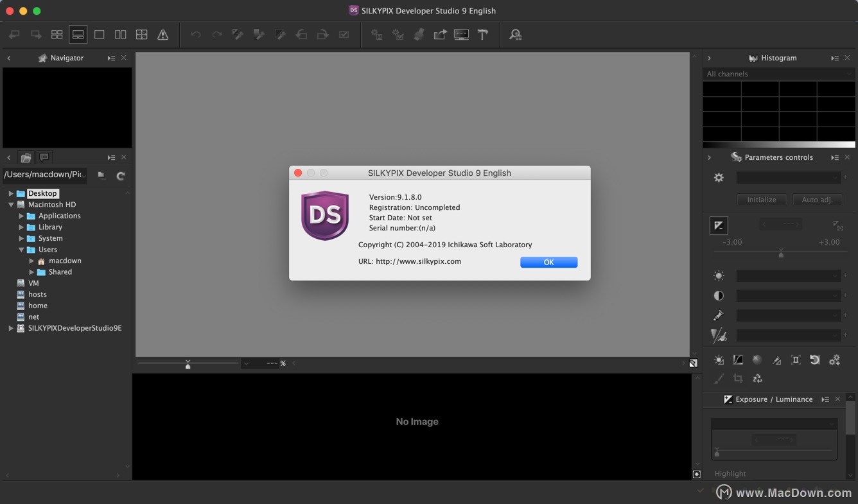Click the white balance sun icon

719,275
